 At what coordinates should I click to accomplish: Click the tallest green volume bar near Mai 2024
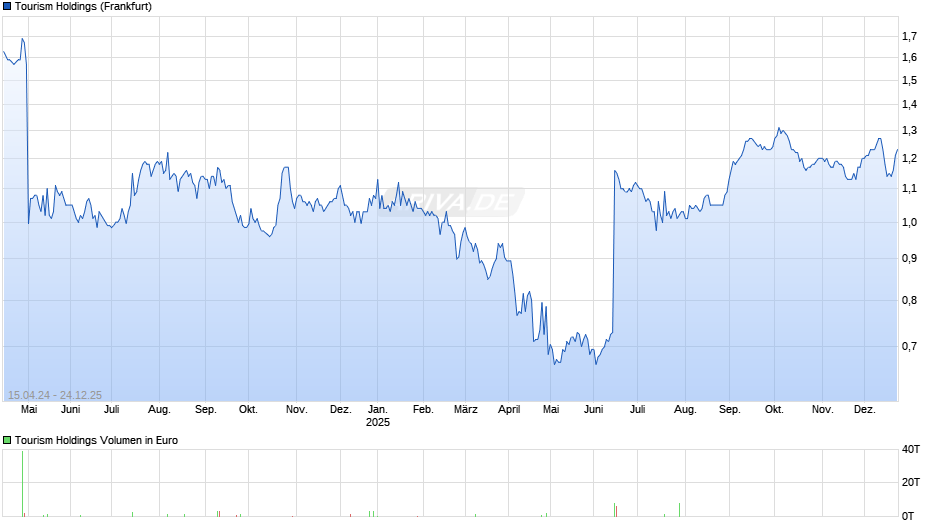23,483
